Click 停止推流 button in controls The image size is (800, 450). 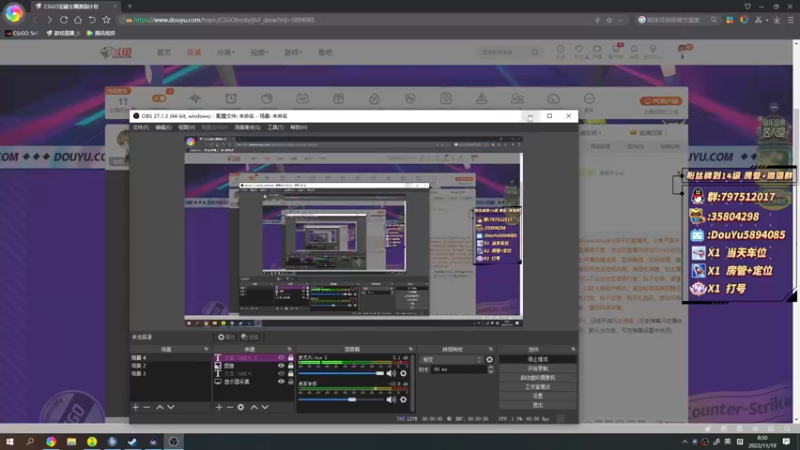click(x=538, y=359)
